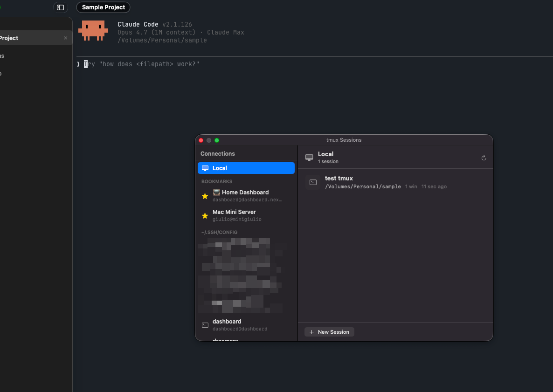Focus the Claude Code prompt input line
Image resolution: width=553 pixels, height=392 pixels.
coord(315,64)
